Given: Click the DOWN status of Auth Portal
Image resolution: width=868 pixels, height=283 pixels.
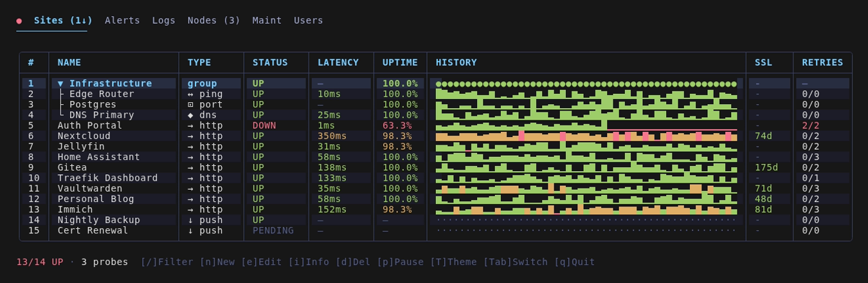Looking at the screenshot, I should coord(264,125).
